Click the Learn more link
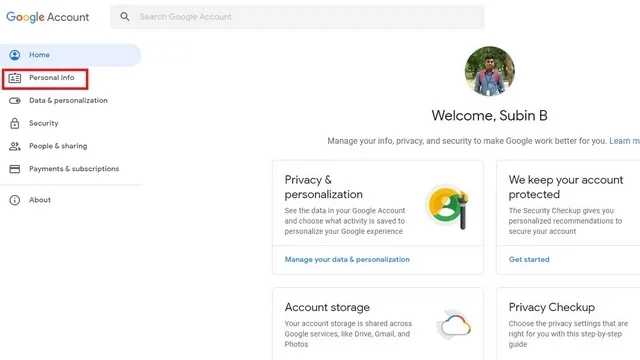 pos(624,141)
